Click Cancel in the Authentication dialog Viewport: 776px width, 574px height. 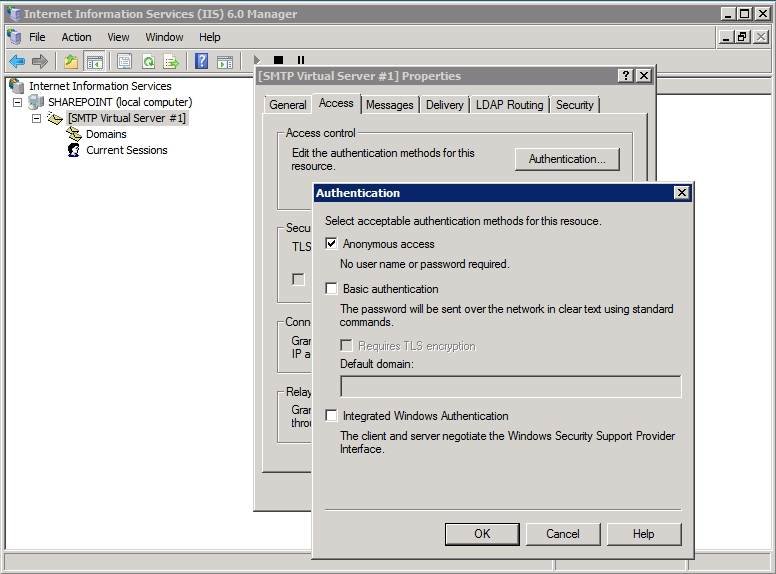563,534
